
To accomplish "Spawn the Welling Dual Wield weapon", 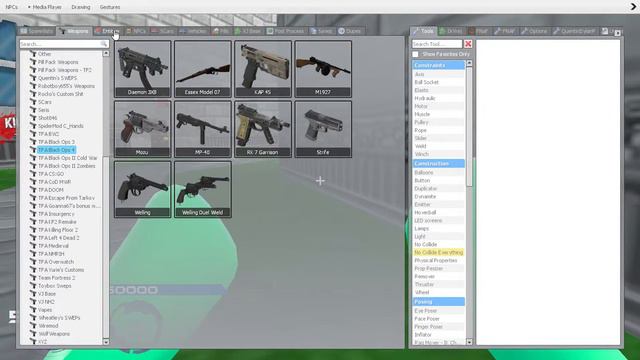I will point(202,189).
